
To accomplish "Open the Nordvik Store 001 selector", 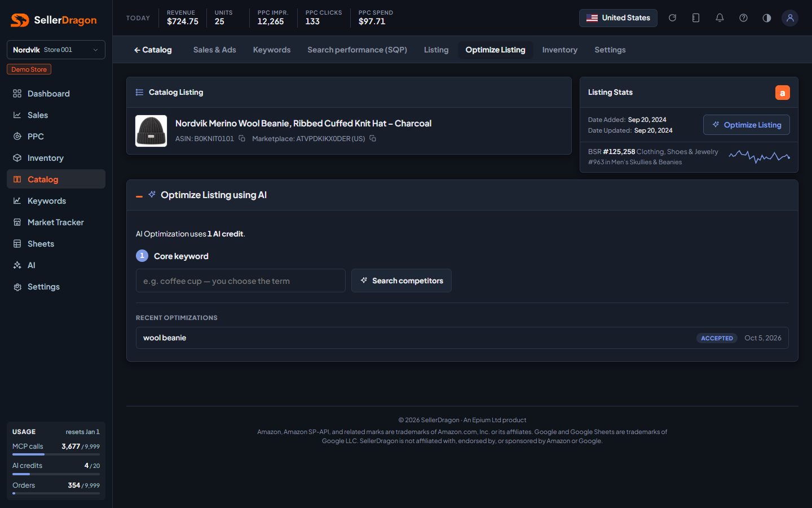I will [x=56, y=50].
